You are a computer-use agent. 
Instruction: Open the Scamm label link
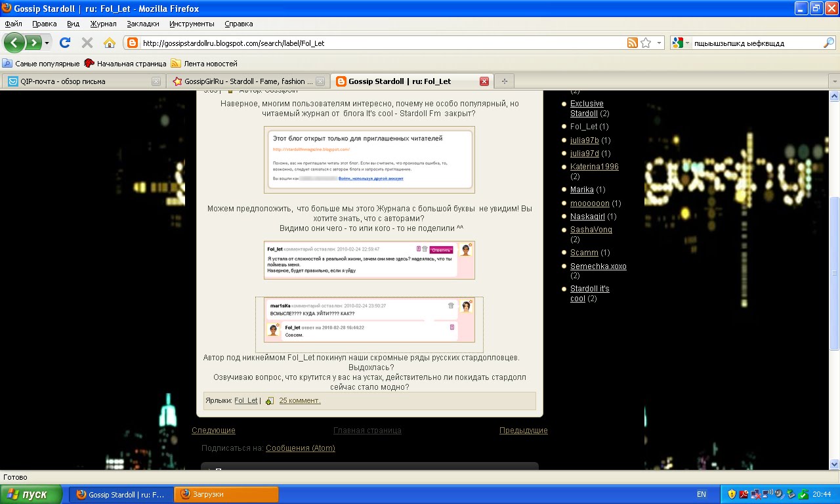pyautogui.click(x=584, y=253)
